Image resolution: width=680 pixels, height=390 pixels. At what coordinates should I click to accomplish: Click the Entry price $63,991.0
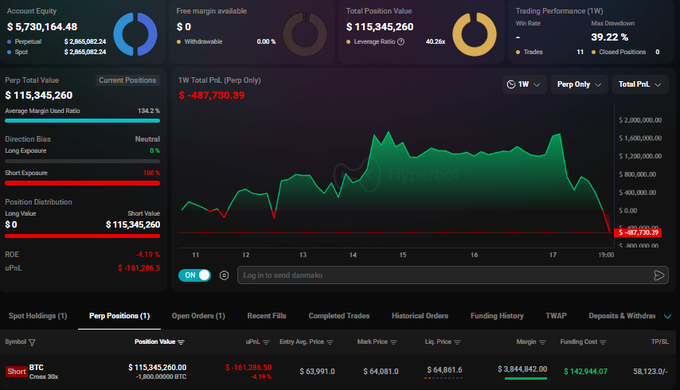coord(317,371)
